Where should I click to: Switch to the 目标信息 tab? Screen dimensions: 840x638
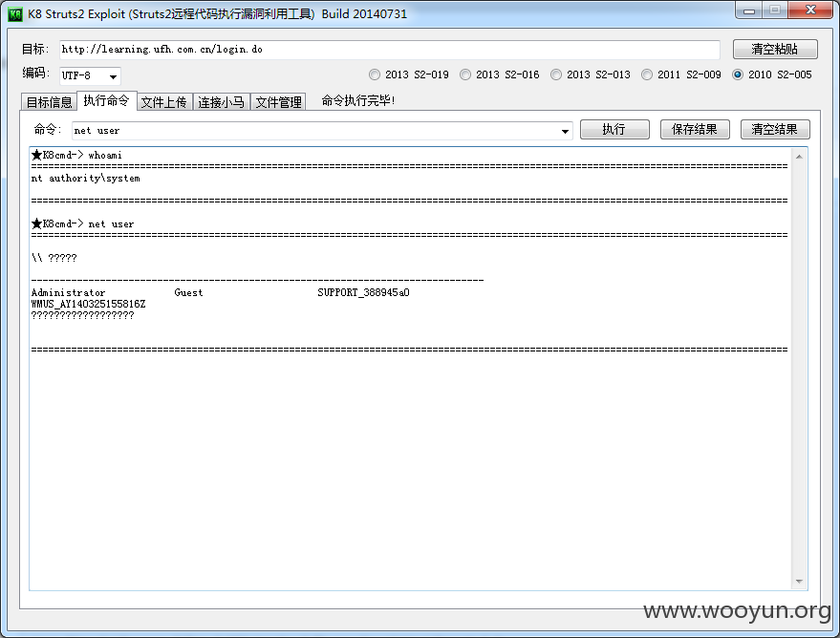(x=49, y=102)
